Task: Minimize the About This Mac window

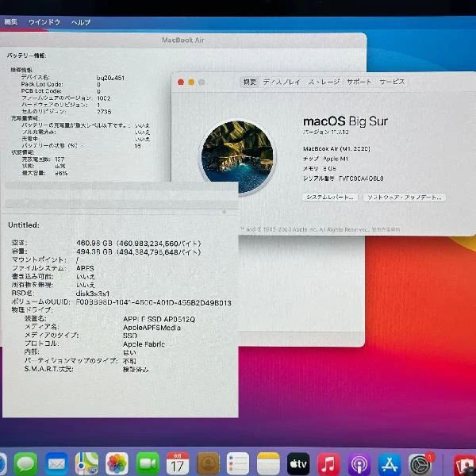Action: (x=191, y=82)
